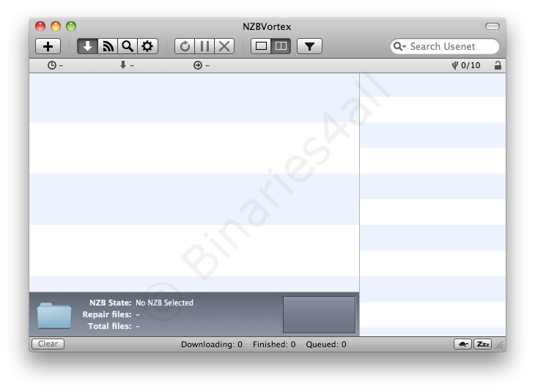Switch to split pane layout
This screenshot has height=392, width=535.
[x=281, y=46]
